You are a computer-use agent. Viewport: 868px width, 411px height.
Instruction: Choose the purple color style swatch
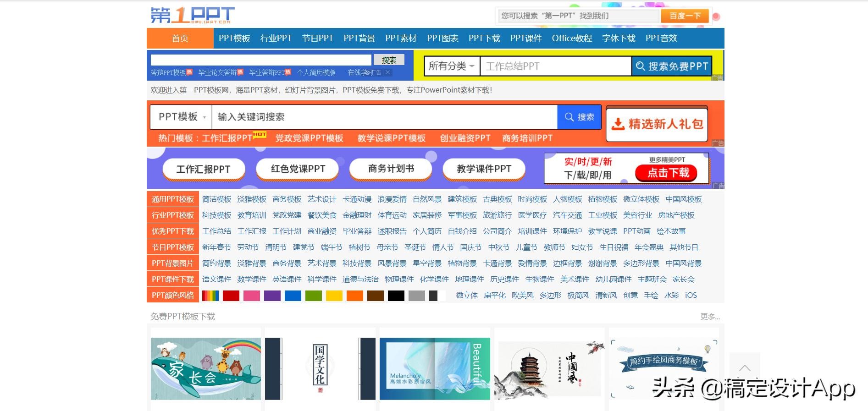click(272, 296)
